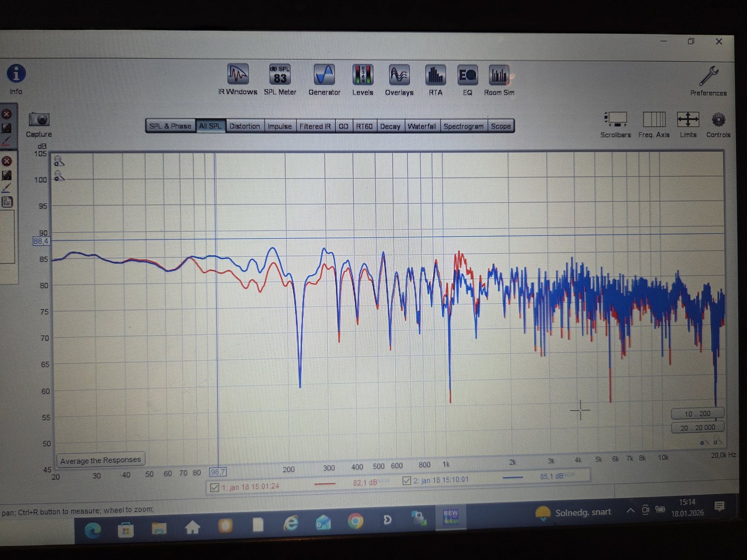747x560 pixels.
Task: Open Preferences wrench icon
Action: coord(708,77)
